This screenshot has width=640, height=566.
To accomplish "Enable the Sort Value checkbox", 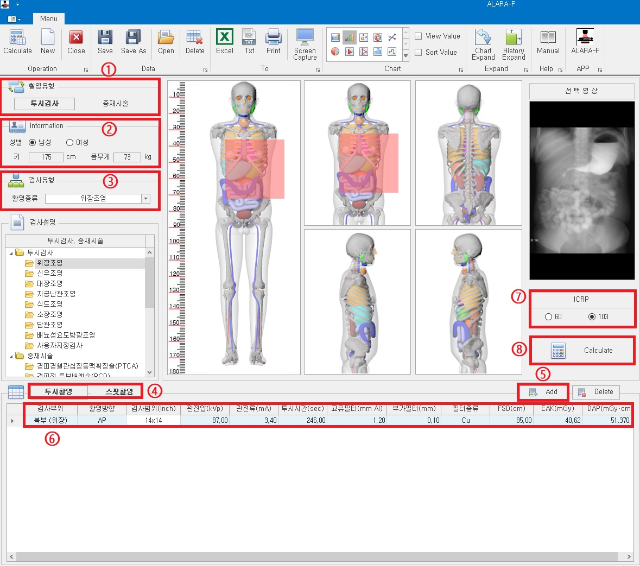I will click(x=418, y=52).
